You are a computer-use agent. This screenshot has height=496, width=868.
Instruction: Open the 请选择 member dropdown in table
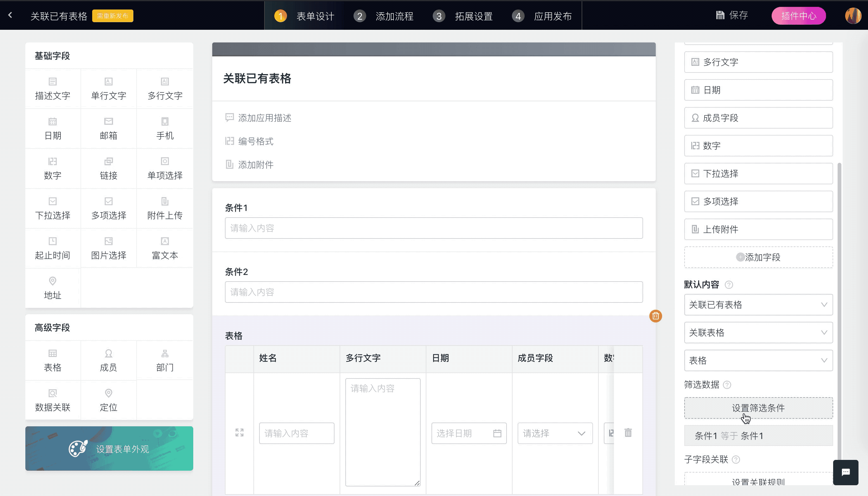(555, 433)
